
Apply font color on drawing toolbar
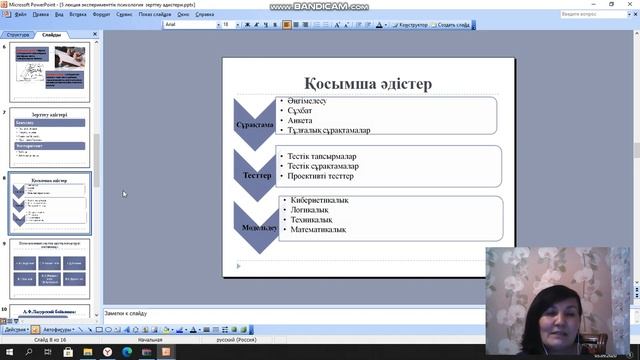point(193,329)
